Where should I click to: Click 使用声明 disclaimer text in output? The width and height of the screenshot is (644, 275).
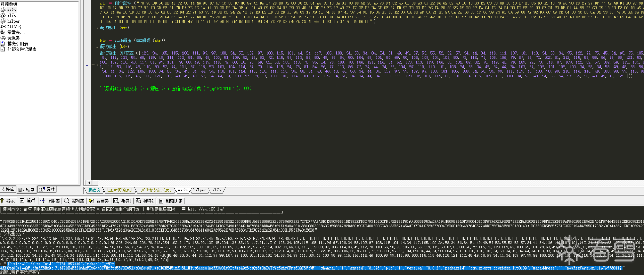coord(71,209)
